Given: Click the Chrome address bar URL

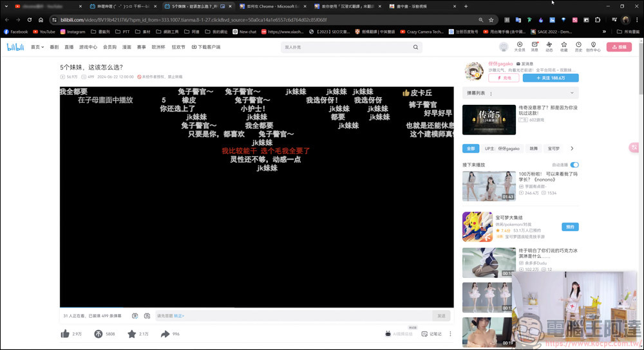Looking at the screenshot, I should tap(193, 20).
